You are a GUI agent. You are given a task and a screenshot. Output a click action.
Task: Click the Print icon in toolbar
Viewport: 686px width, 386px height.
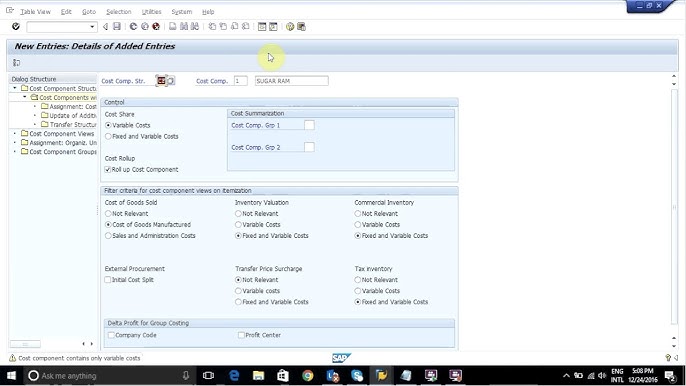click(x=173, y=27)
